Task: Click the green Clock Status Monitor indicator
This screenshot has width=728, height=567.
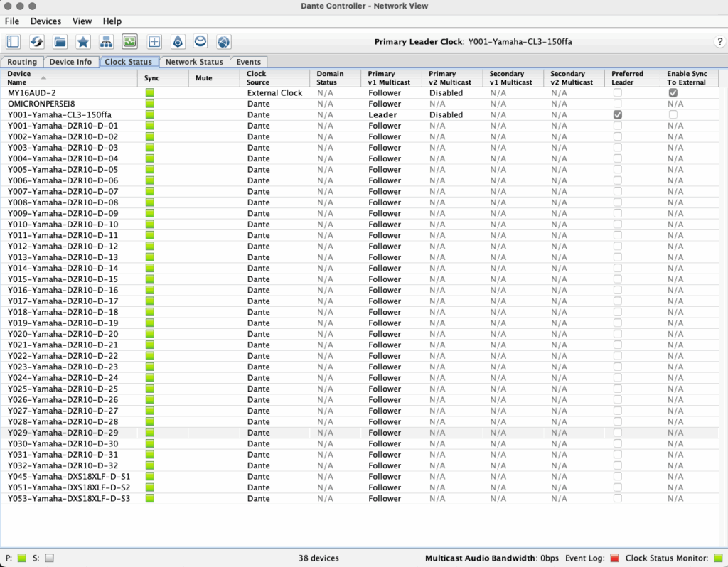Action: (718, 558)
